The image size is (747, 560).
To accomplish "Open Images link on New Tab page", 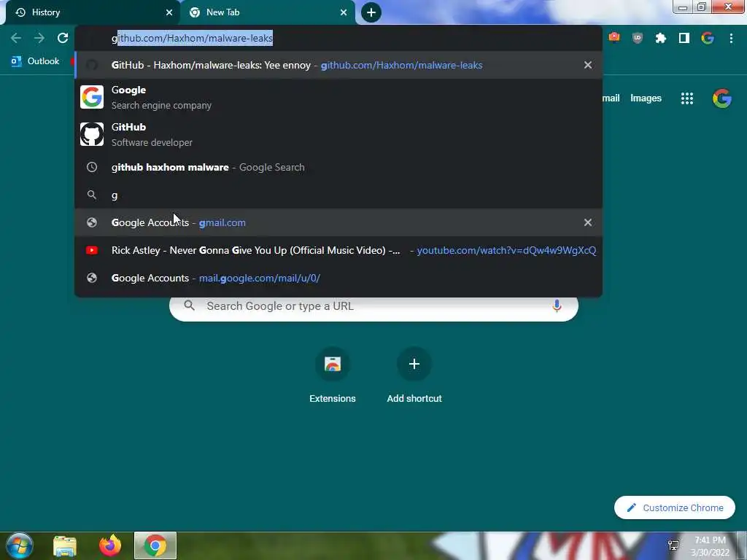I will coord(646,98).
